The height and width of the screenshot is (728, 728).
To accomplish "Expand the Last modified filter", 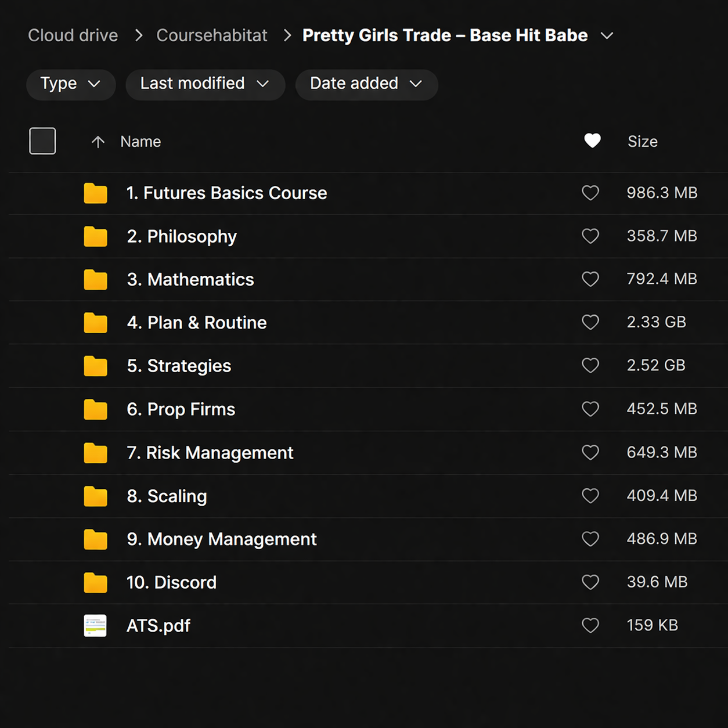I will coord(205,84).
